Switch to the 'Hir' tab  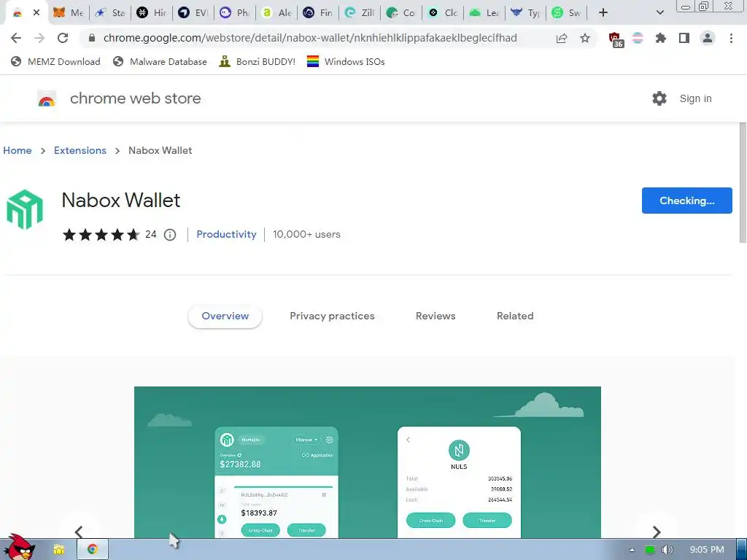[152, 13]
